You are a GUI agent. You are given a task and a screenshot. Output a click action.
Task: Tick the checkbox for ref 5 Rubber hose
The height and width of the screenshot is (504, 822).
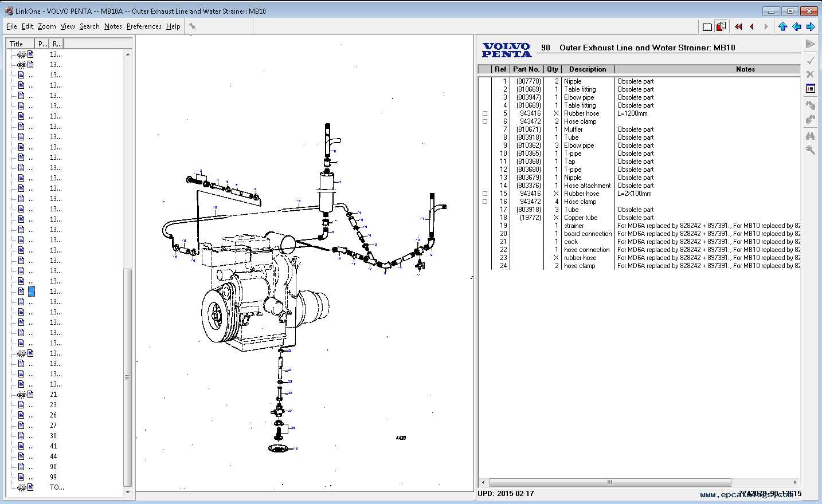[485, 113]
